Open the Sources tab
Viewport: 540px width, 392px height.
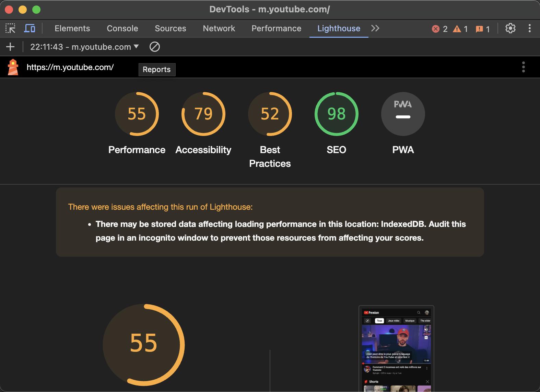pyautogui.click(x=171, y=28)
